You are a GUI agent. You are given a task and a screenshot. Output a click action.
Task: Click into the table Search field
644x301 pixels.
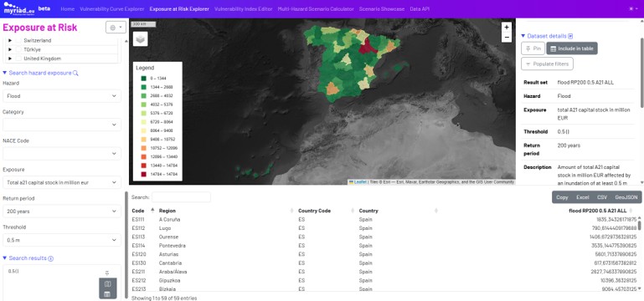(181, 197)
